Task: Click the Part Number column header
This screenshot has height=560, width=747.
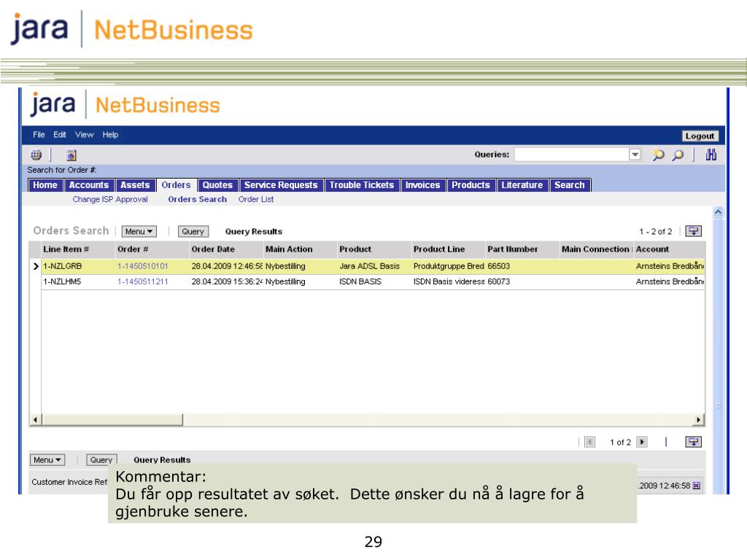Action: pos(513,249)
